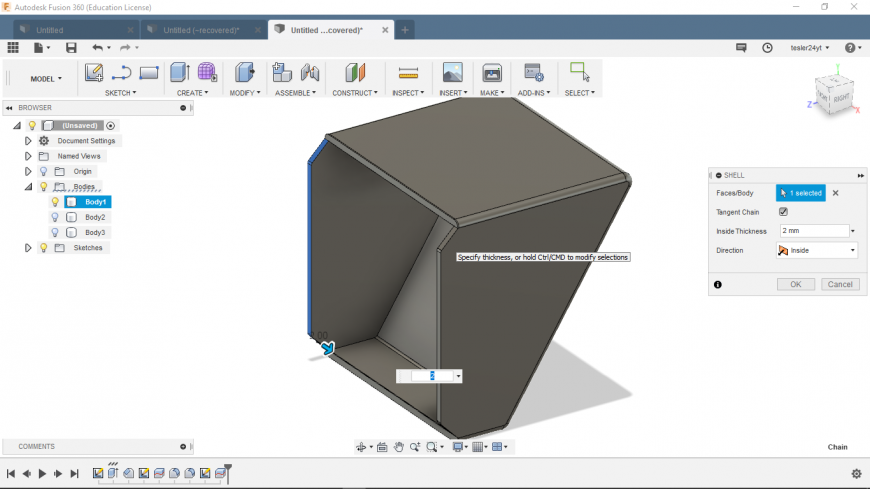Open the MODIFY menu
The width and height of the screenshot is (870, 489).
[244, 93]
